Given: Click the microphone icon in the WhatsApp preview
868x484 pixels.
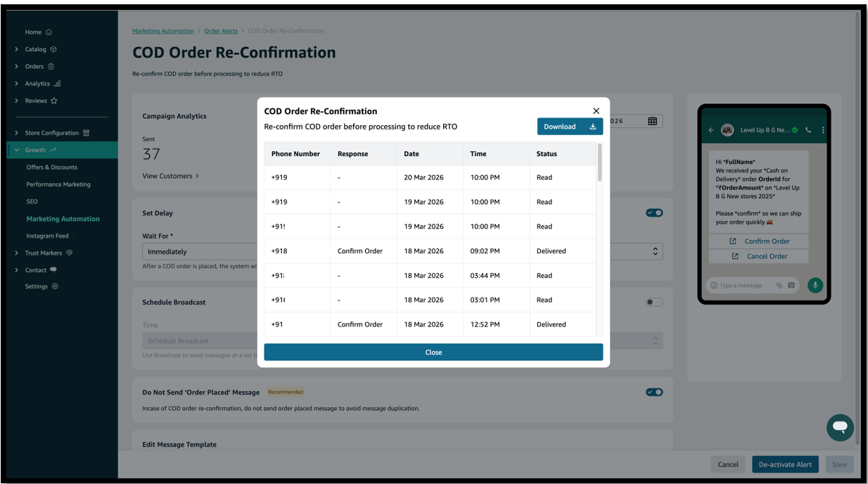Looking at the screenshot, I should click(x=815, y=285).
